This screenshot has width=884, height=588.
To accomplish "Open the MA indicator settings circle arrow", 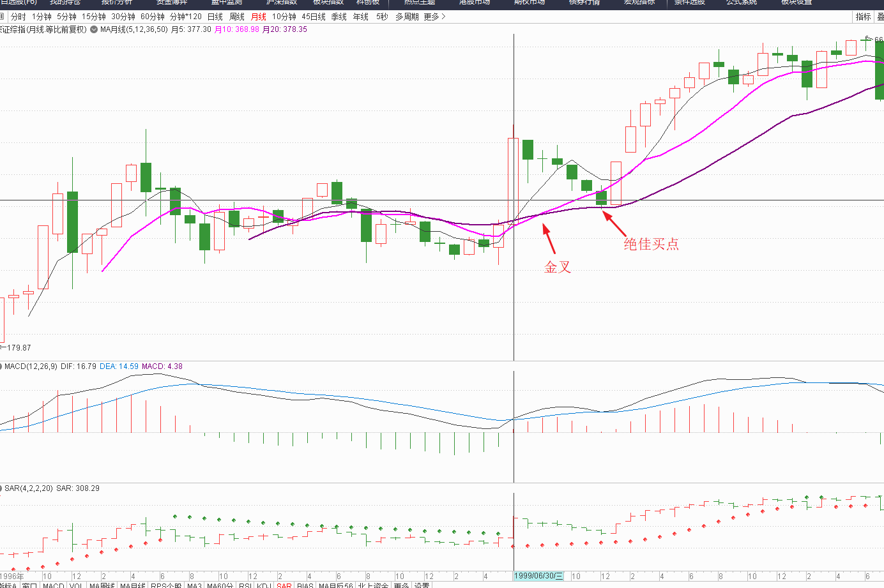I will (x=94, y=29).
